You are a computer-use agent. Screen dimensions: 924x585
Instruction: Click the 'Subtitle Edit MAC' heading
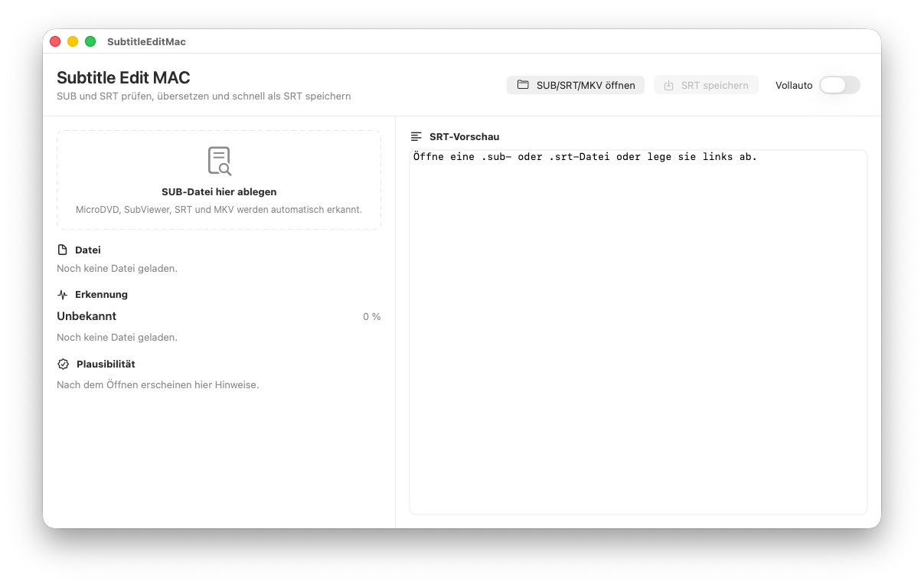(x=123, y=78)
